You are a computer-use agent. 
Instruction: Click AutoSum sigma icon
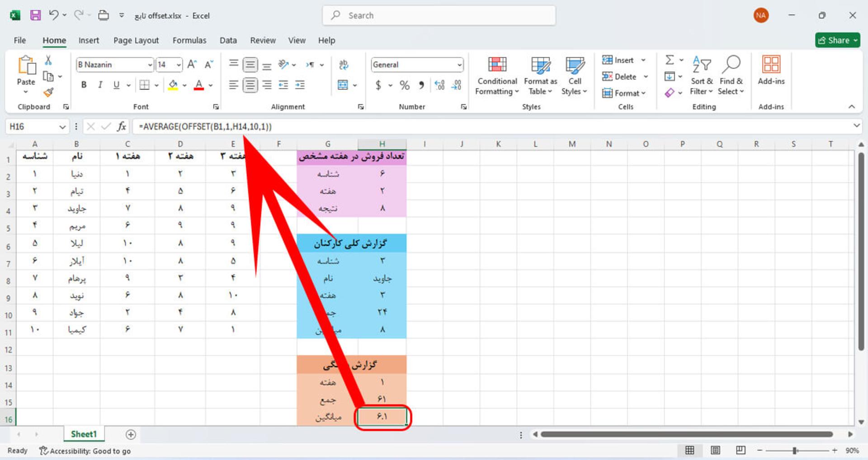tap(670, 60)
